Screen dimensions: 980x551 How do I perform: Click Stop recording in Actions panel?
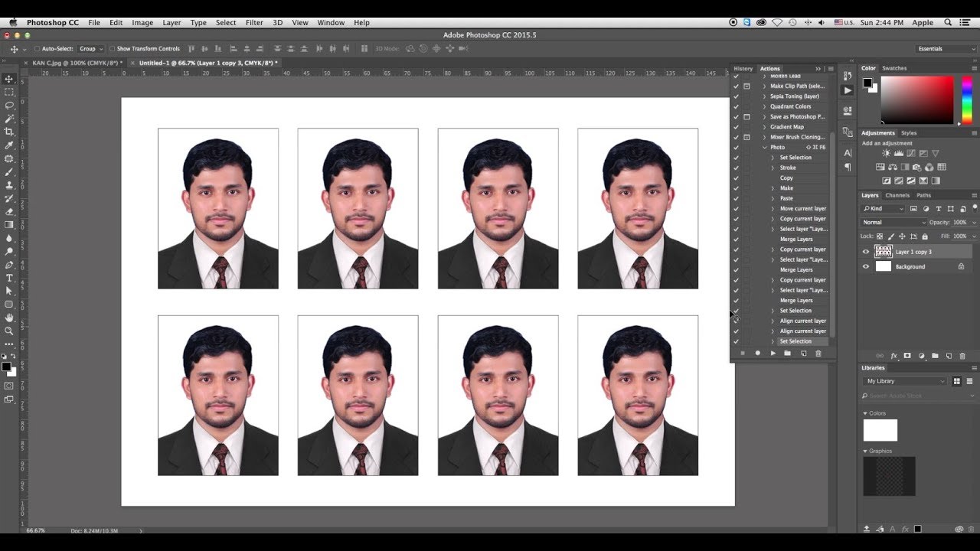click(742, 353)
